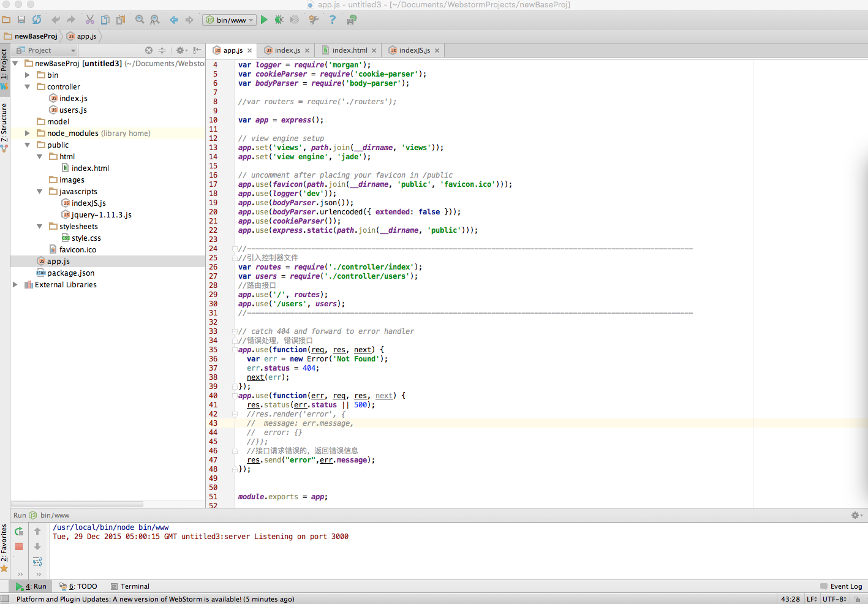868x604 pixels.
Task: Start Debug with the bug icon
Action: click(x=279, y=20)
